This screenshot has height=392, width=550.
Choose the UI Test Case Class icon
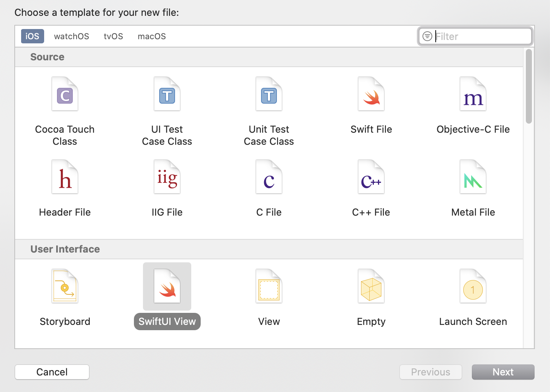pyautogui.click(x=167, y=94)
